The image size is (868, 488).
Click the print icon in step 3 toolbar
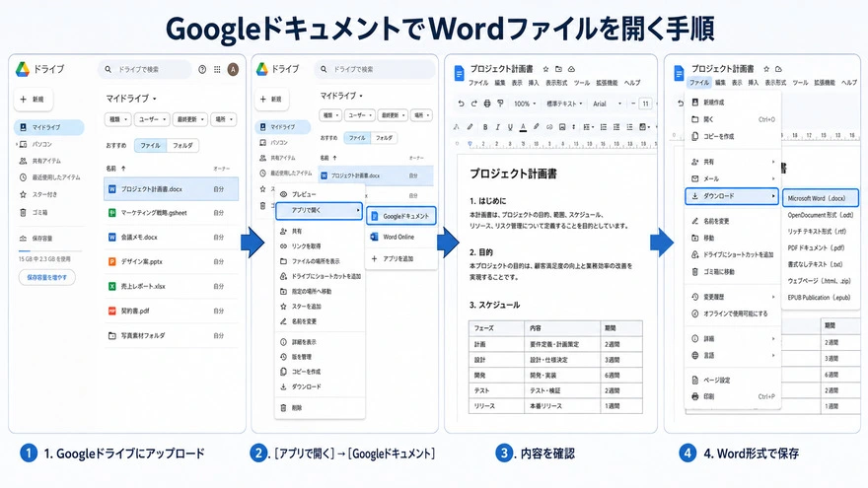coord(487,104)
